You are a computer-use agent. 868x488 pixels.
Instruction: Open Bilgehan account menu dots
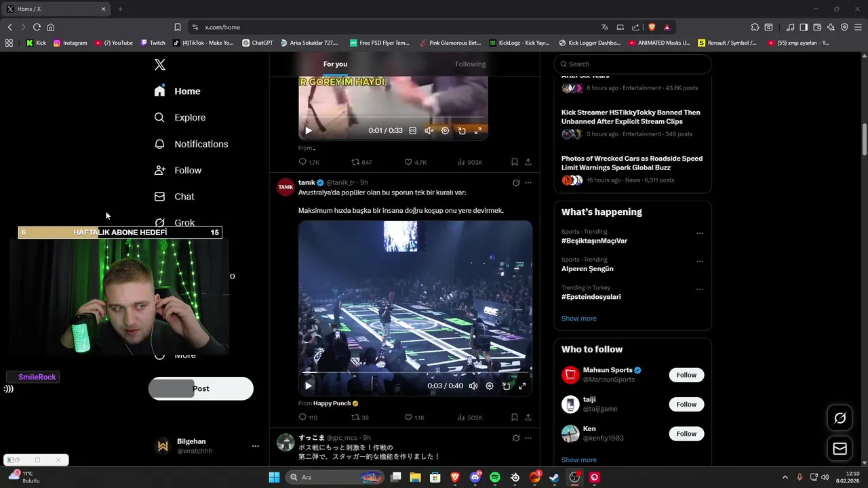click(256, 446)
